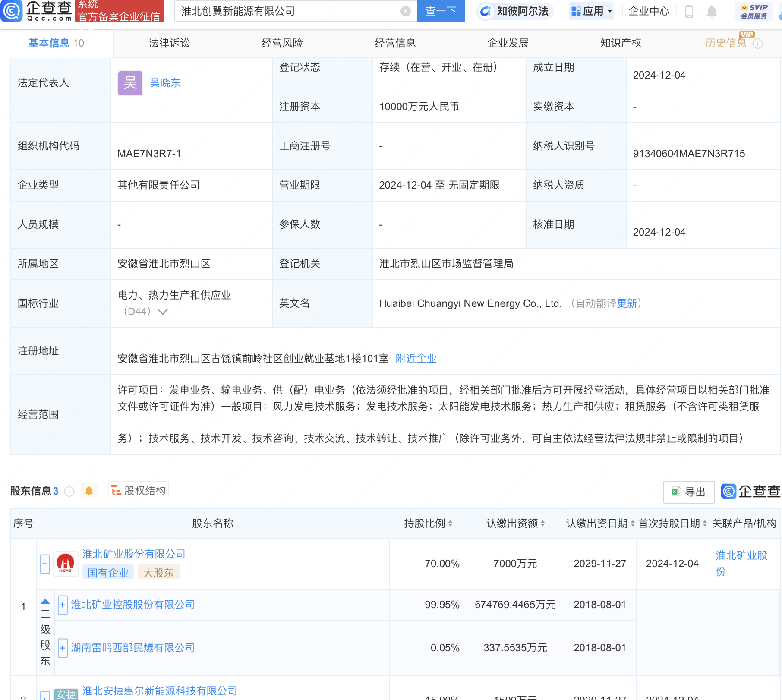The width and height of the screenshot is (782, 700).
Task: Open the 历史信息 VIP tab
Action: point(726,43)
